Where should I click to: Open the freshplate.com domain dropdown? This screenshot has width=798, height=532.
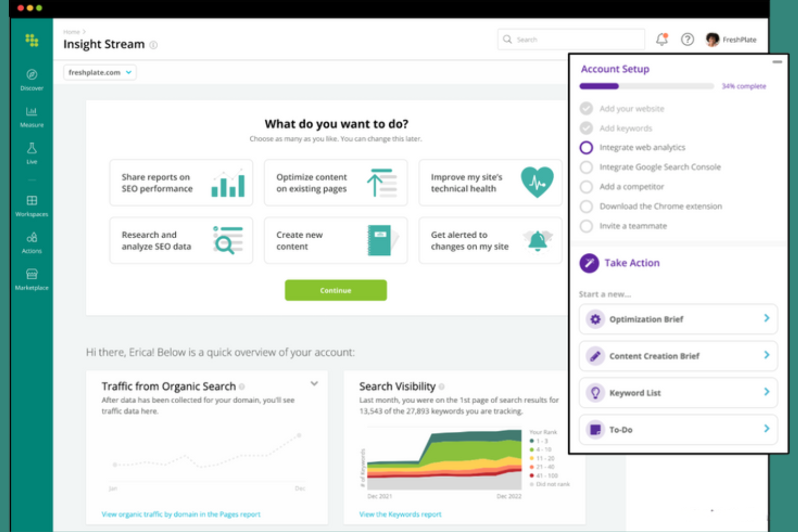[x=99, y=72]
